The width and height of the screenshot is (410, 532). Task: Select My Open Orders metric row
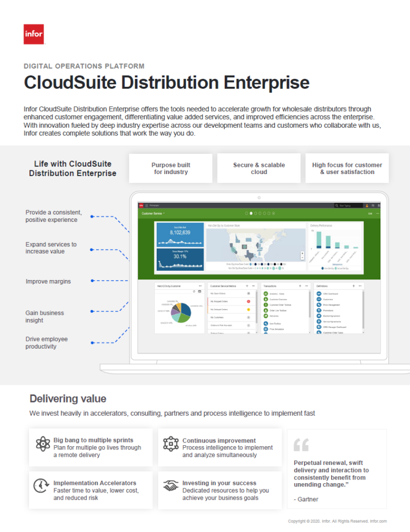[230, 294]
